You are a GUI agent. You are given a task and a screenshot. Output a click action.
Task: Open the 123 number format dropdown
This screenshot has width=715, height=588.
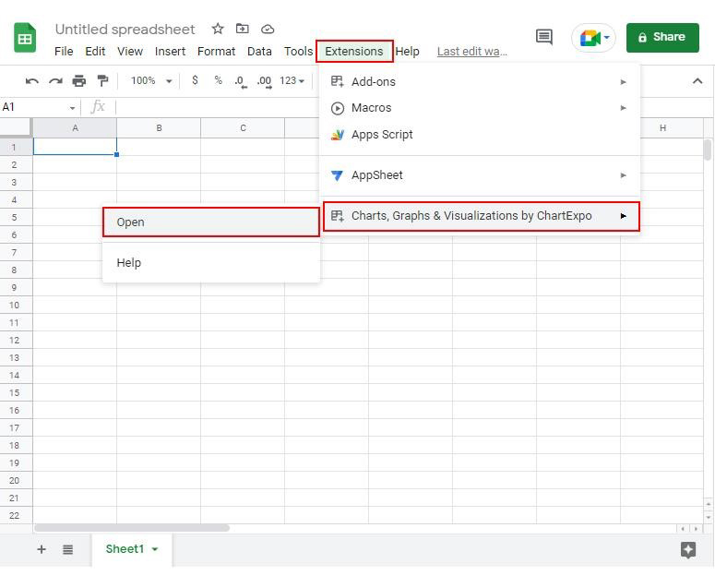(x=292, y=81)
